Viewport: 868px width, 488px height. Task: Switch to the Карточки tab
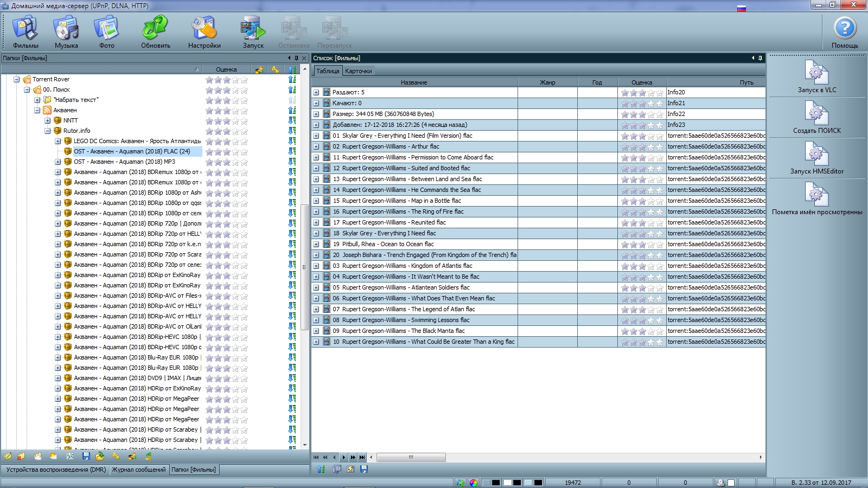point(358,71)
